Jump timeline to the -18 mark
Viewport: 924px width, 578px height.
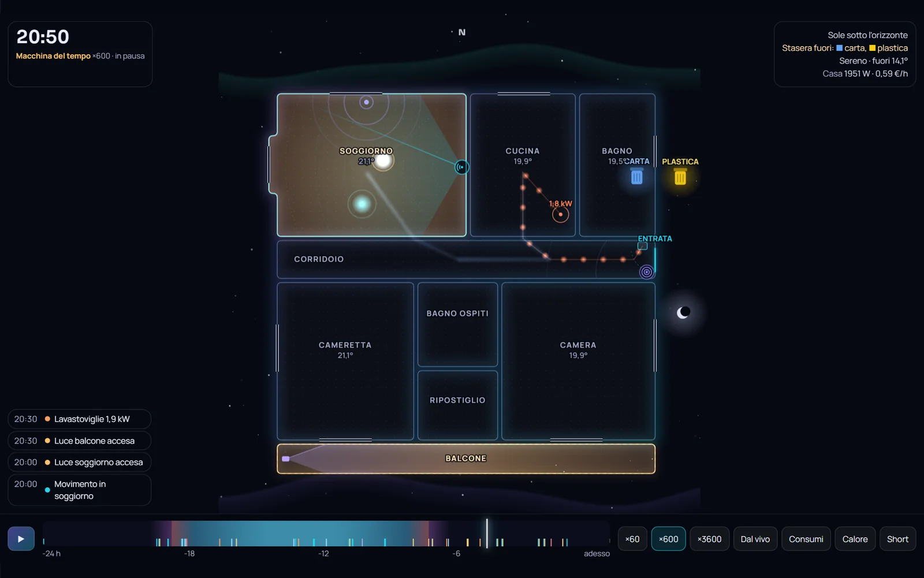click(x=189, y=553)
